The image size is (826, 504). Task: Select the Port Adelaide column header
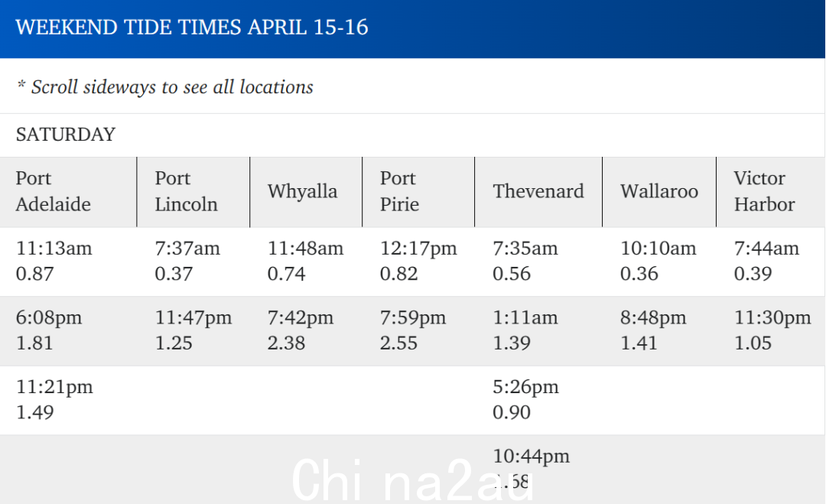[69, 192]
